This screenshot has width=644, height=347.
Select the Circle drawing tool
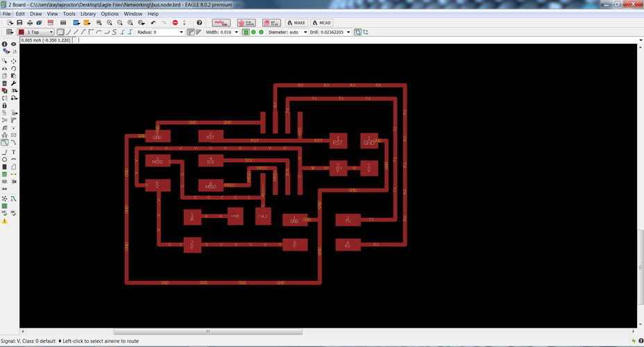click(x=5, y=160)
